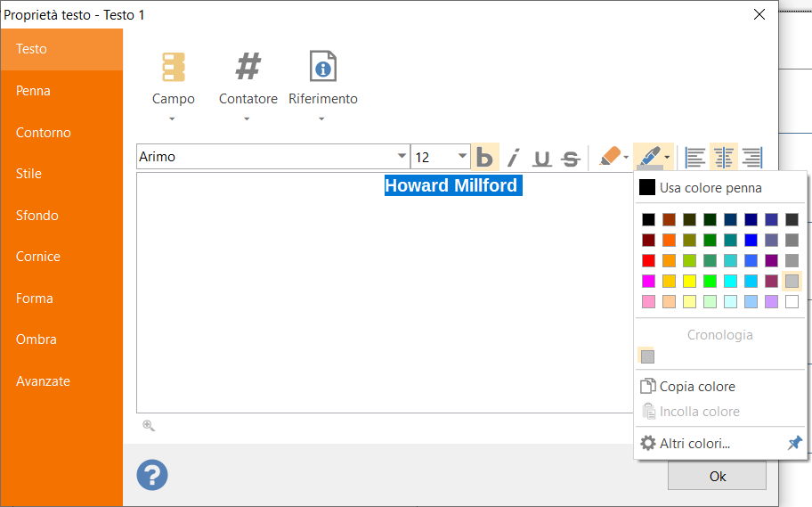Pick the white color swatch
Image resolution: width=812 pixels, height=507 pixels.
(792, 301)
